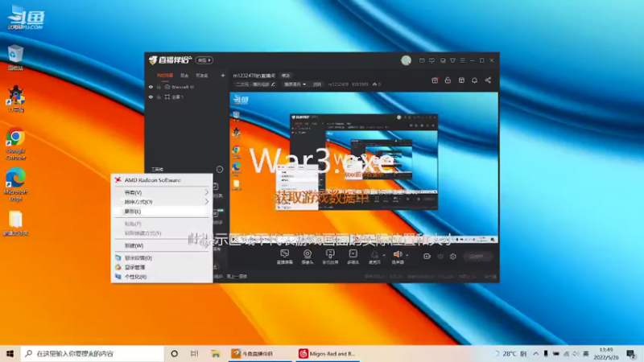Image resolution: width=644 pixels, height=362 pixels.
Task: Add a 直播屏幕 screen capture source
Action: click(284, 257)
